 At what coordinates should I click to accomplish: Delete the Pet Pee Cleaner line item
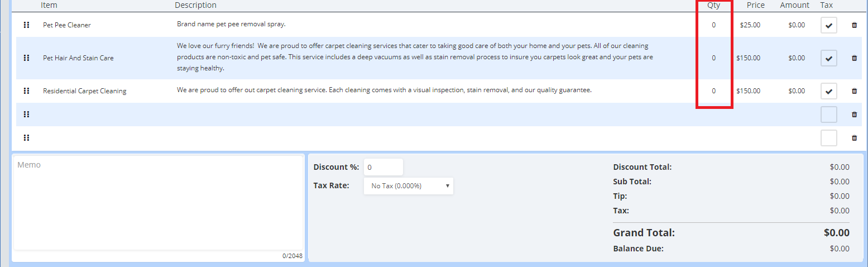[854, 25]
